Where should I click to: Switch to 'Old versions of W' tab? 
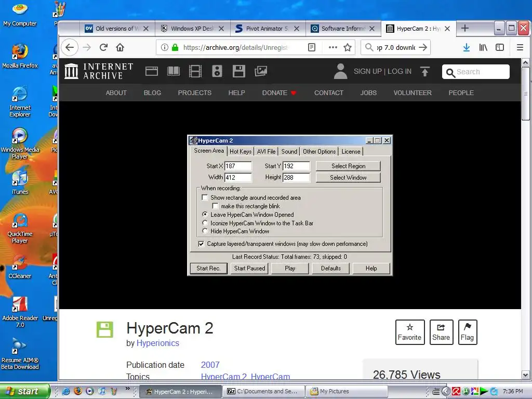[117, 29]
